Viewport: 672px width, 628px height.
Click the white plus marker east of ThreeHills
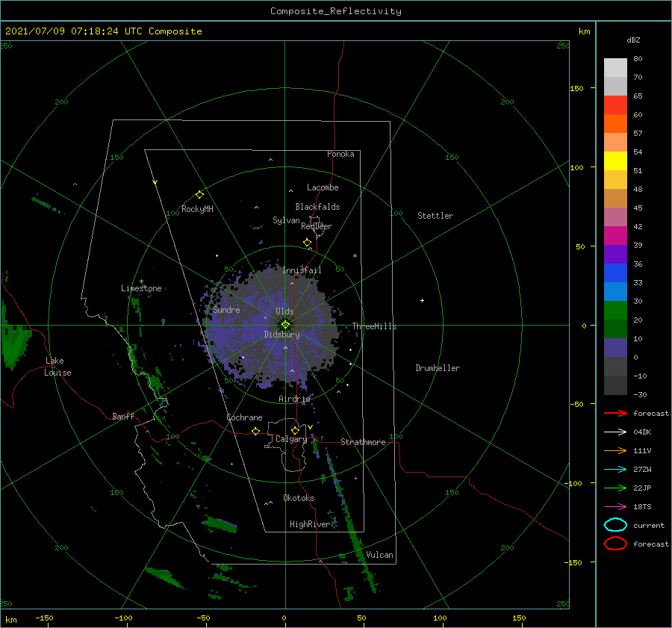422,300
